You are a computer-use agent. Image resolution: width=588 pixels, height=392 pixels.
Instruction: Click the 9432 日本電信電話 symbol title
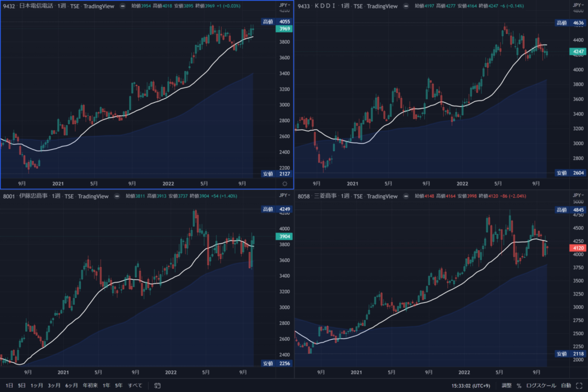[x=28, y=6]
